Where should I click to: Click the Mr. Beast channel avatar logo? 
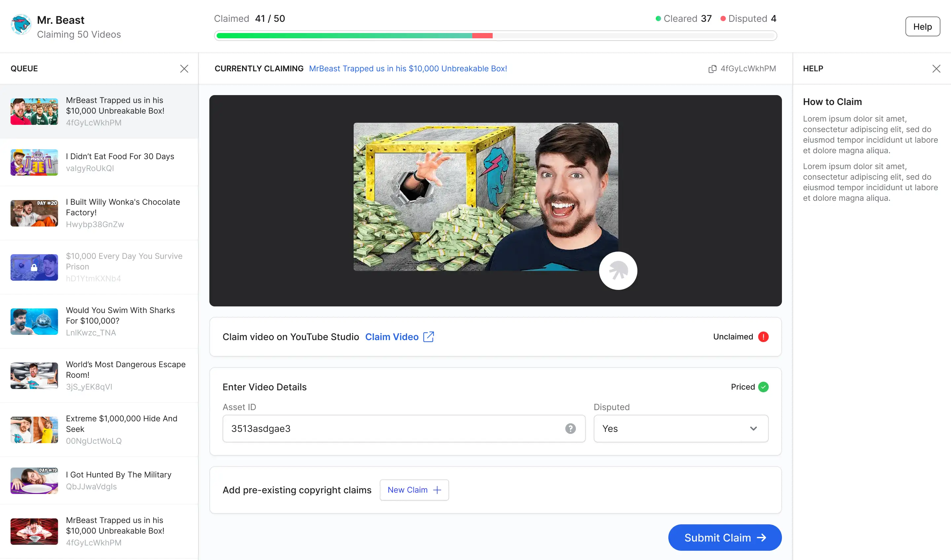pos(21,25)
